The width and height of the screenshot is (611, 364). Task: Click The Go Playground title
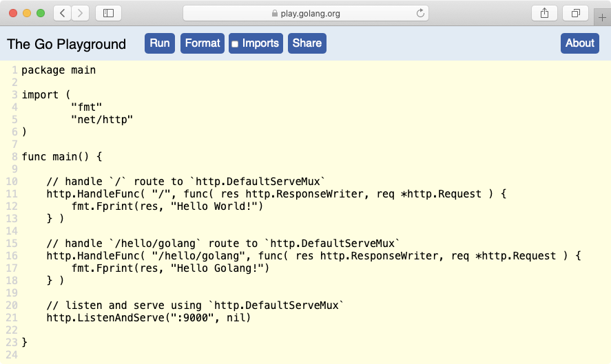66,44
